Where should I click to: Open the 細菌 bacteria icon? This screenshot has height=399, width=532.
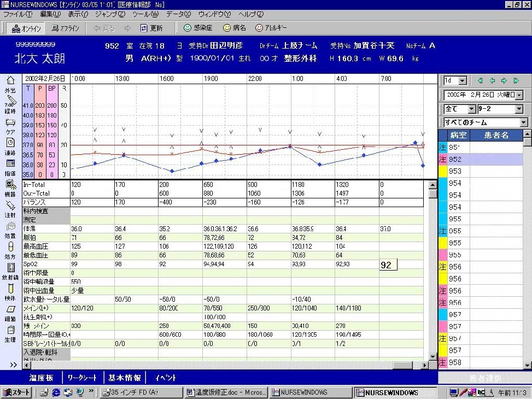[x=10, y=309]
